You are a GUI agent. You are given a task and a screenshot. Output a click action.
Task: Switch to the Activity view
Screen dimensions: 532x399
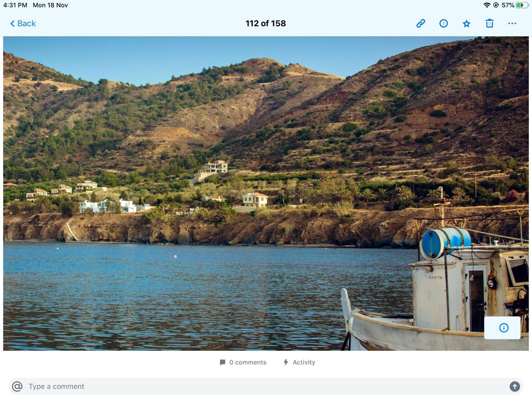(299, 362)
